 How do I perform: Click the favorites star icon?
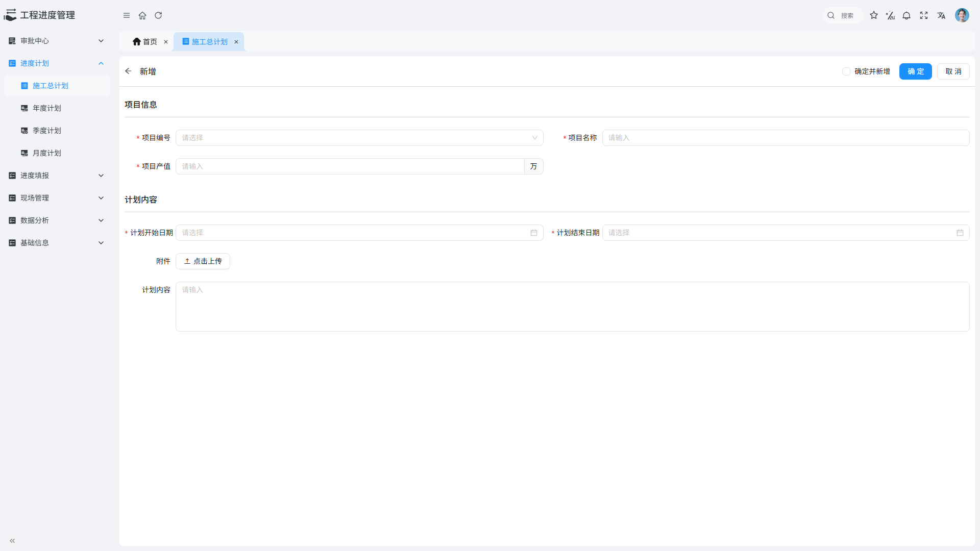(874, 15)
